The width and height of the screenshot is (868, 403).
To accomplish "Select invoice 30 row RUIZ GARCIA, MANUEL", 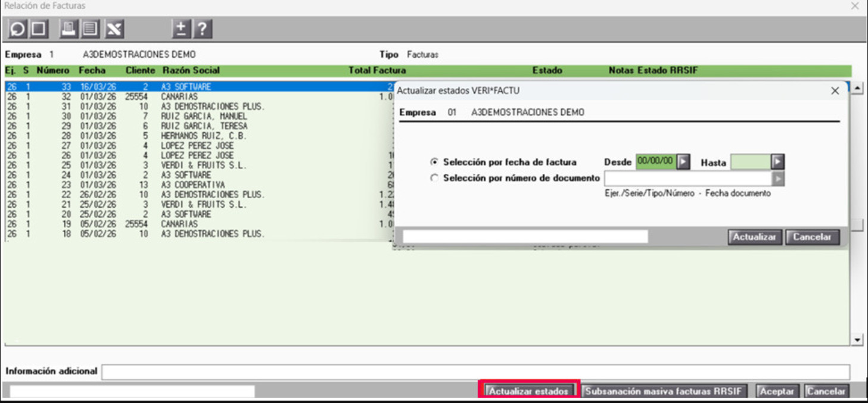I will pos(198,116).
